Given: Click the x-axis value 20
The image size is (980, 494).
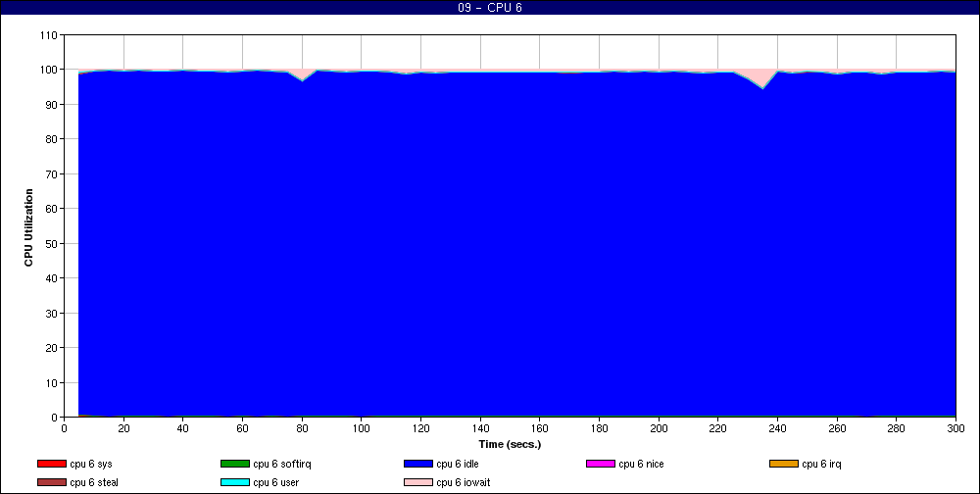Looking at the screenshot, I should [123, 428].
